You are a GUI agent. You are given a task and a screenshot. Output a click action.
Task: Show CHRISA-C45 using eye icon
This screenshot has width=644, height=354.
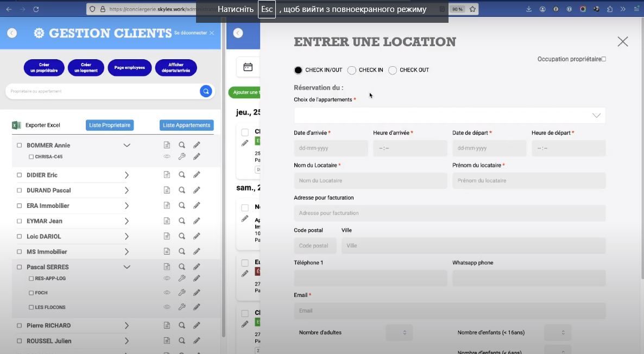[x=167, y=157]
